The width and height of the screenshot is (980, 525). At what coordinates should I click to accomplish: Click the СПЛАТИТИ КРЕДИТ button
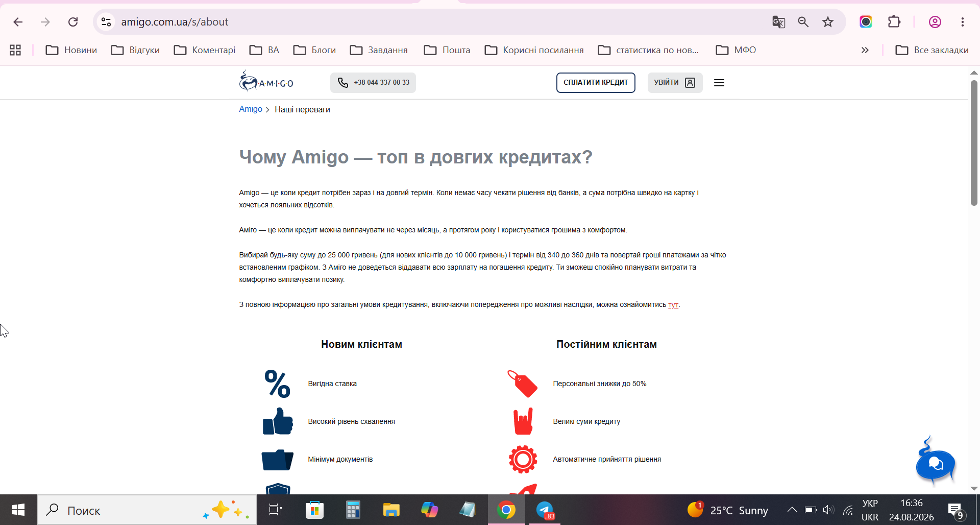coord(596,83)
